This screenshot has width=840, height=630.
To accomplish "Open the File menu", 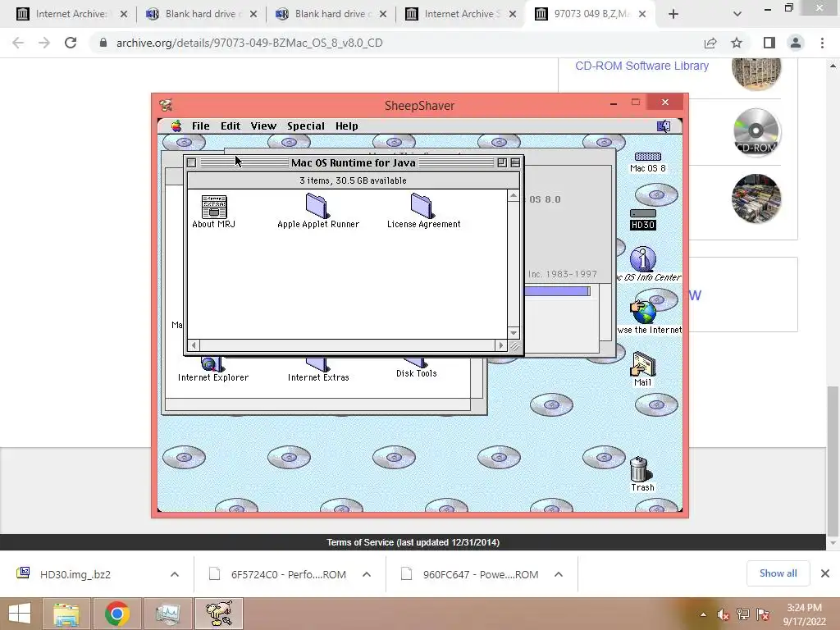I will pyautogui.click(x=201, y=126).
